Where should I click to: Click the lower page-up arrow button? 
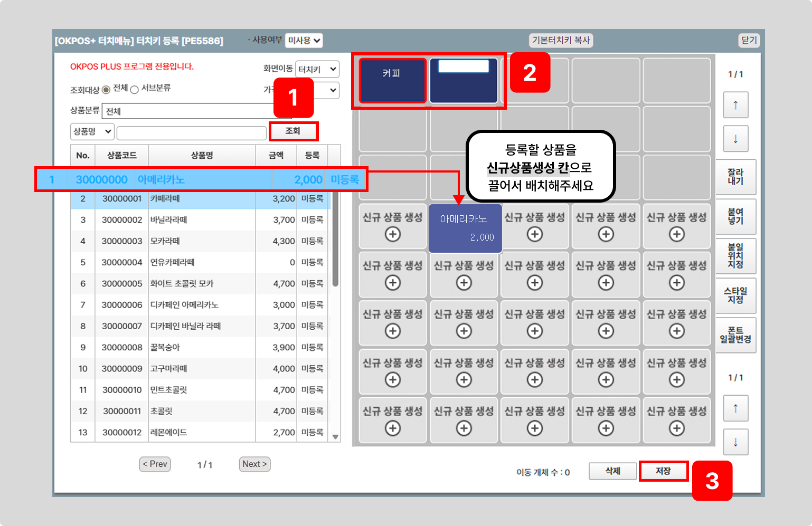point(735,408)
